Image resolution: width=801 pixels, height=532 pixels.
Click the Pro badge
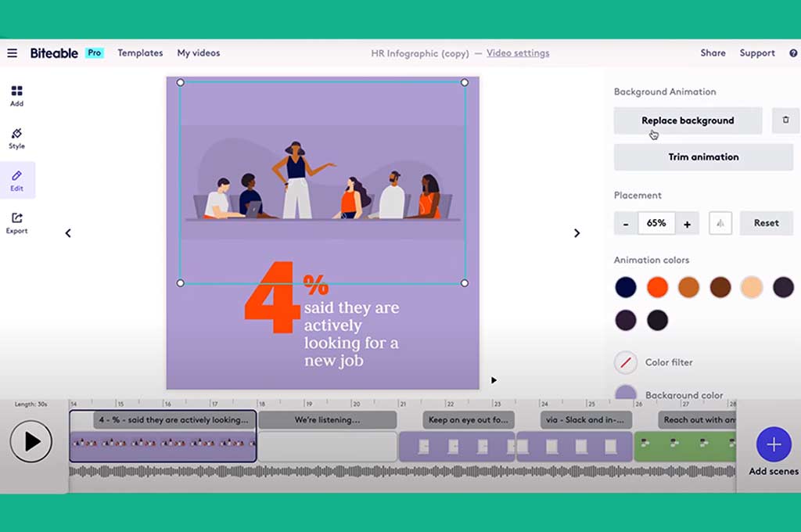click(95, 52)
